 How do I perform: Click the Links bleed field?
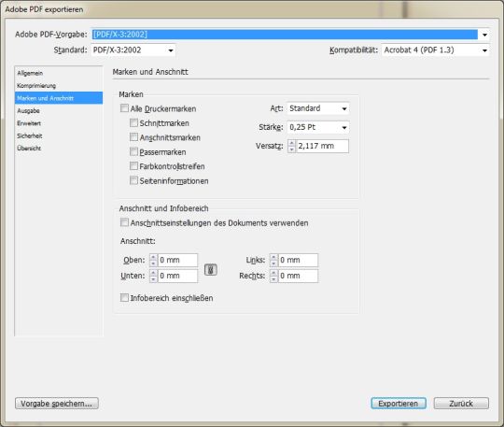point(298,260)
